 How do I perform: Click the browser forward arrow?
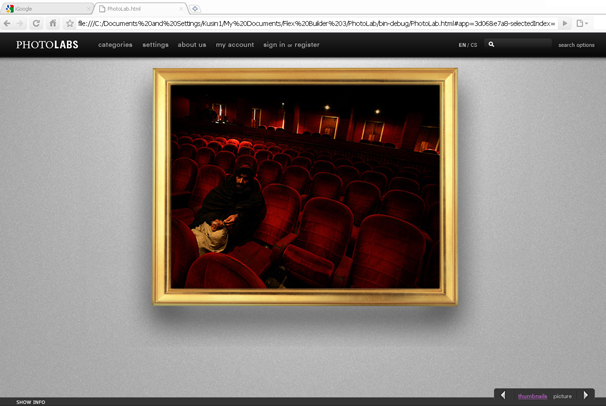(x=20, y=23)
